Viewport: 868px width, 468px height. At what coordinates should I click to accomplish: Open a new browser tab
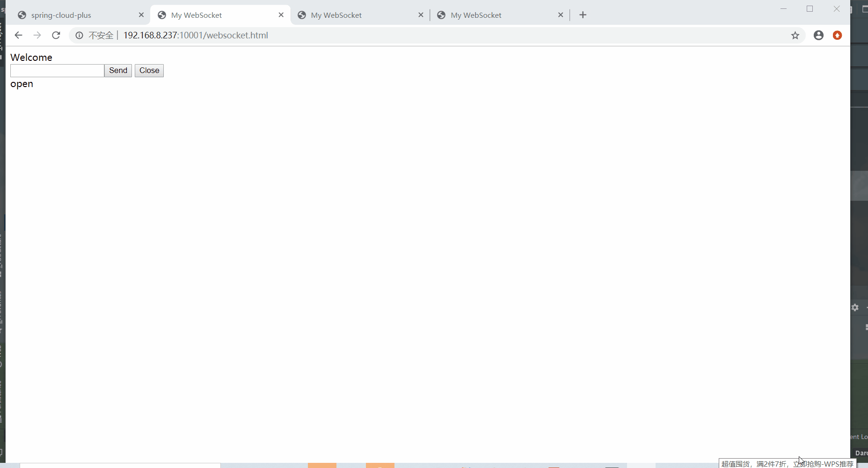pos(583,15)
